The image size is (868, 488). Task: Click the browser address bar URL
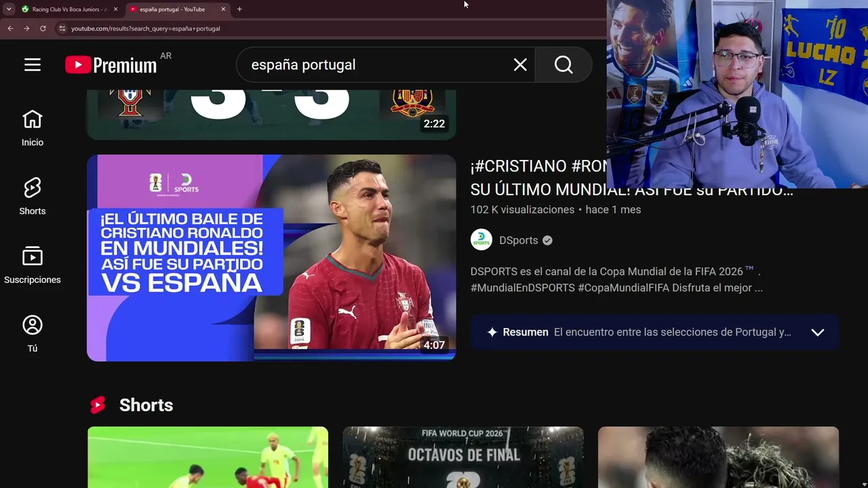click(x=145, y=28)
